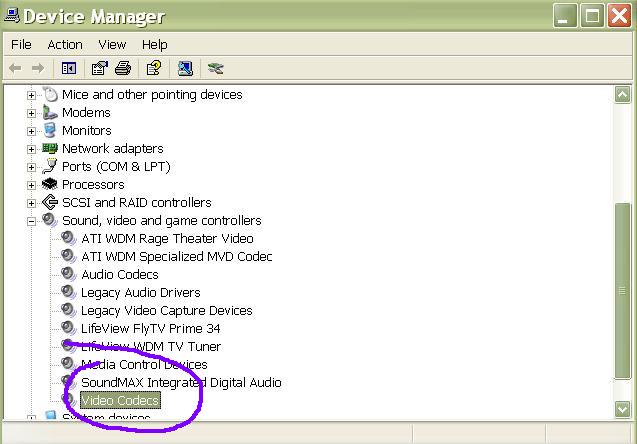Open the Action menu
This screenshot has height=444, width=637.
point(65,44)
